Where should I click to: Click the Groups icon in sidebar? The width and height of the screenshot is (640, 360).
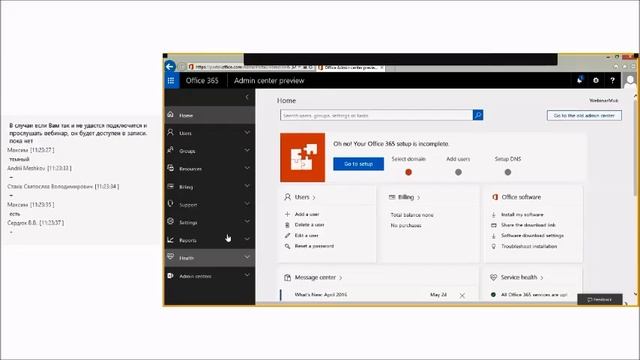(x=171, y=150)
